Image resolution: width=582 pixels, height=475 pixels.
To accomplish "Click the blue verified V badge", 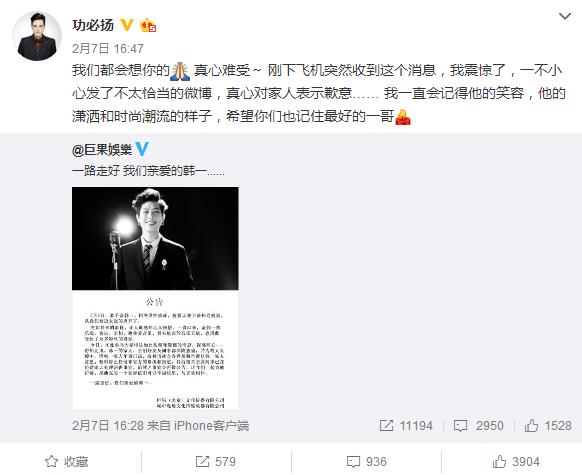I will [x=142, y=149].
